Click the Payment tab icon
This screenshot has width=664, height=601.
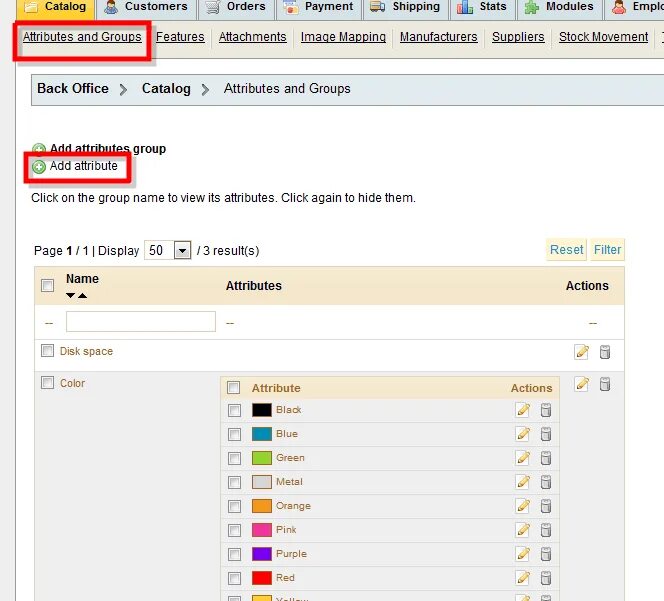(x=290, y=7)
